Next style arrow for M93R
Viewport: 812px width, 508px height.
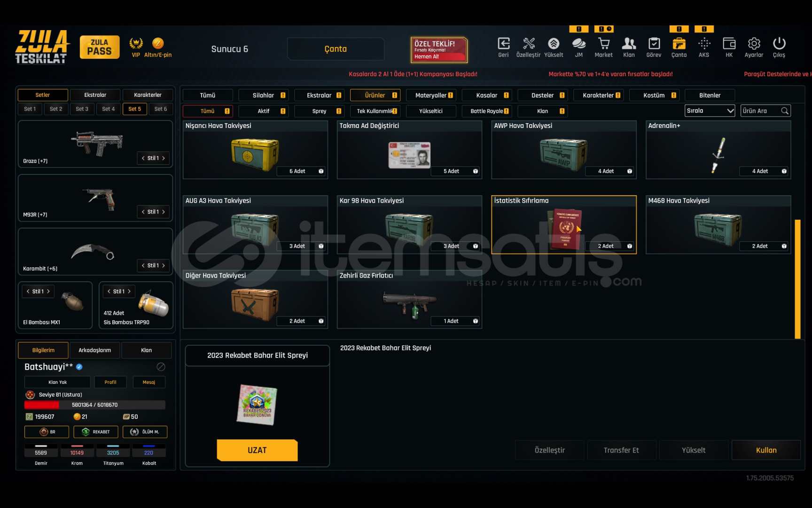(x=164, y=212)
